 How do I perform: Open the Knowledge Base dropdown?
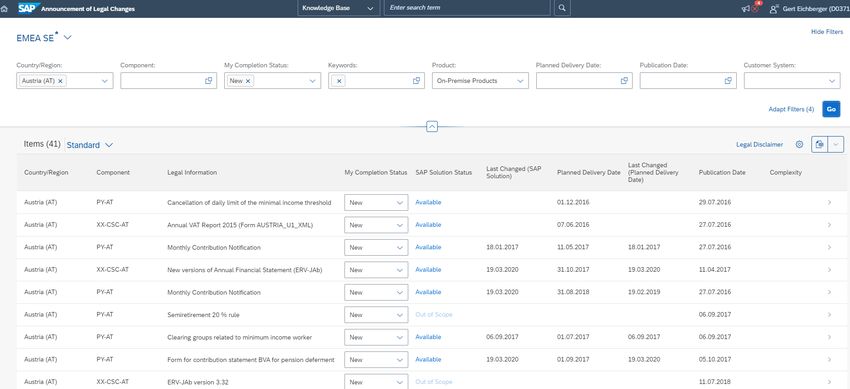(339, 8)
